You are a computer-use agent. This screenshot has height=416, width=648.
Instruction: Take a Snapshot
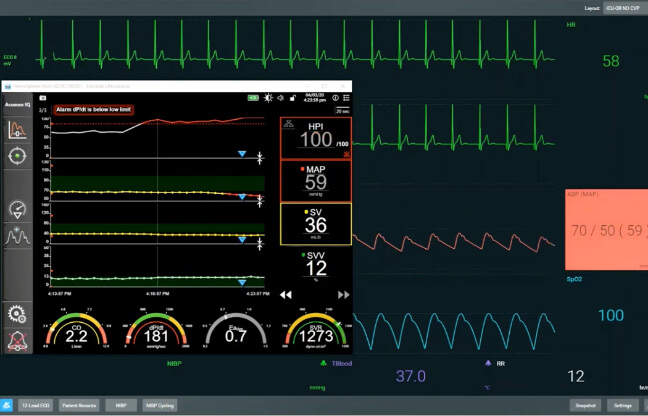(x=584, y=405)
